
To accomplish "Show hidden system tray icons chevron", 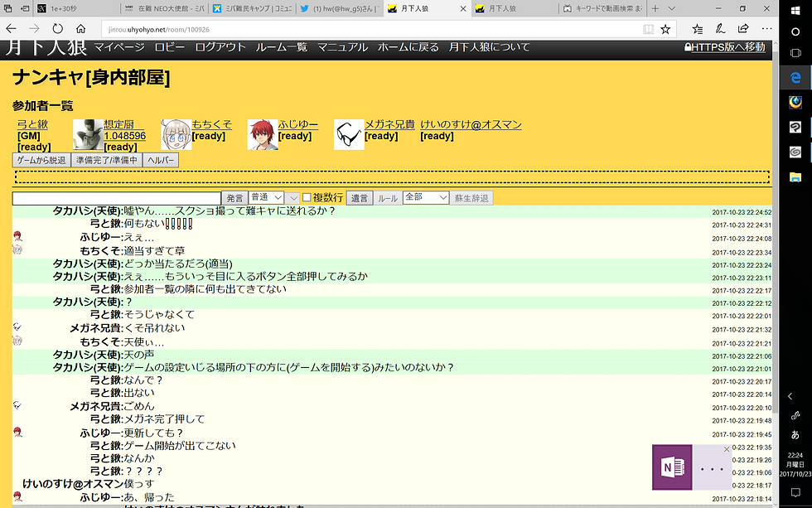I will (790, 396).
